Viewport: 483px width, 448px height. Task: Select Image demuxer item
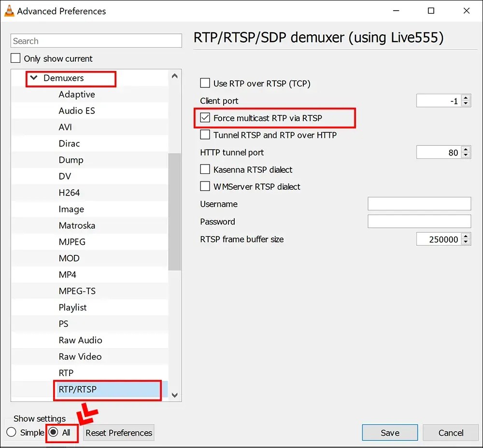pyautogui.click(x=71, y=209)
